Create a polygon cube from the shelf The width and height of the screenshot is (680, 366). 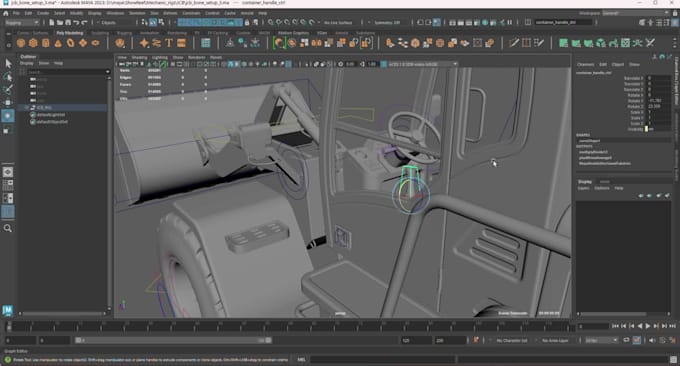coord(33,43)
